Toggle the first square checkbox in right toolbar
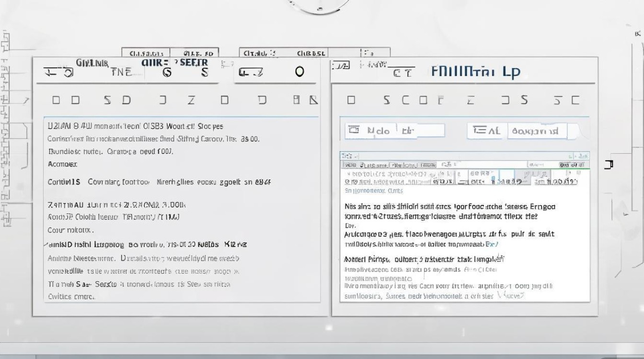The width and height of the screenshot is (644, 359). [351, 100]
